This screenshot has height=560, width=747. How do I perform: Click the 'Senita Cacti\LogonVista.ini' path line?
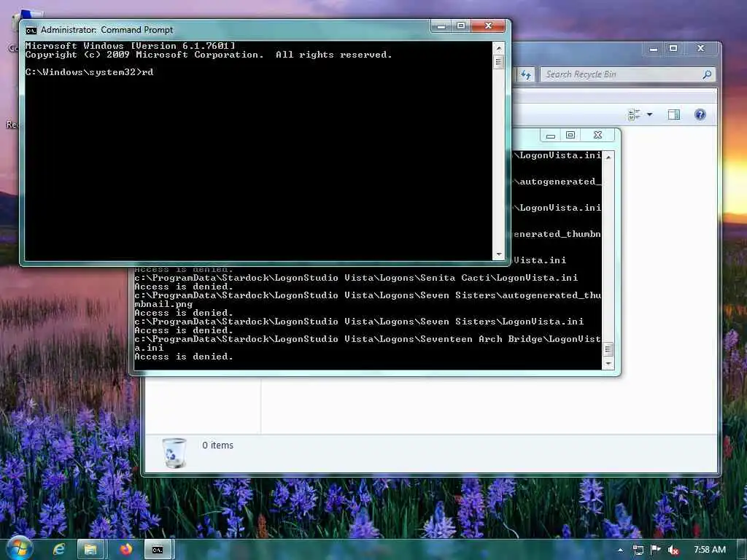(x=356, y=278)
